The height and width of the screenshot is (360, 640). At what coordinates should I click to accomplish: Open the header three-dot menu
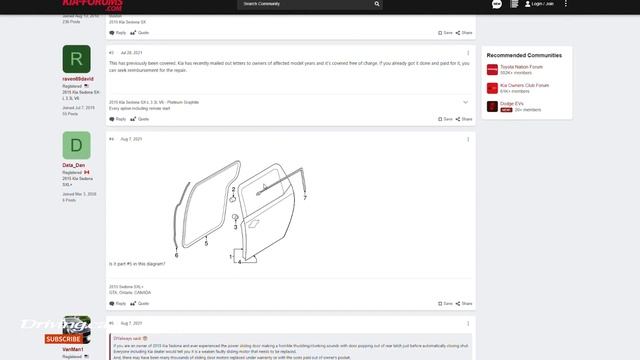[566, 4]
